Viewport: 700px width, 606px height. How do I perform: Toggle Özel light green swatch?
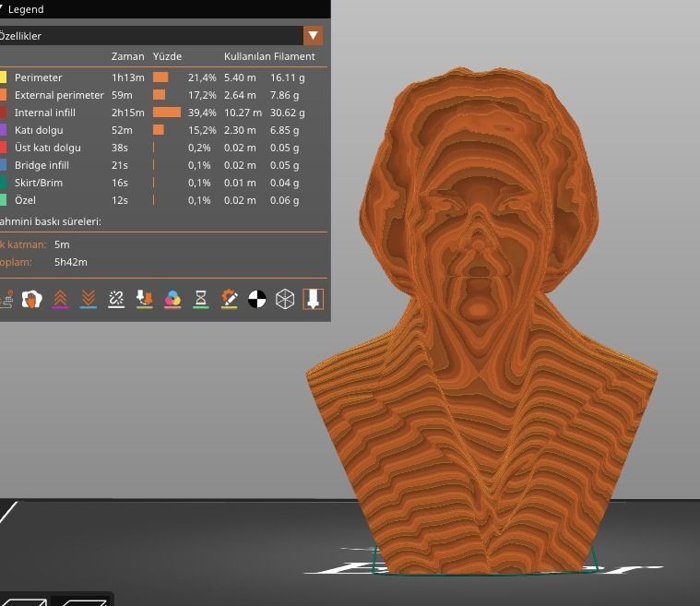tap(3, 200)
